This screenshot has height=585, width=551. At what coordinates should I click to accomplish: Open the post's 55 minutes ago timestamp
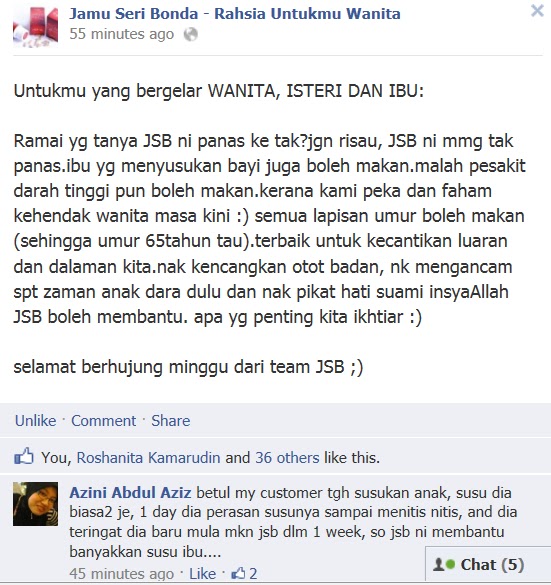tap(122, 34)
